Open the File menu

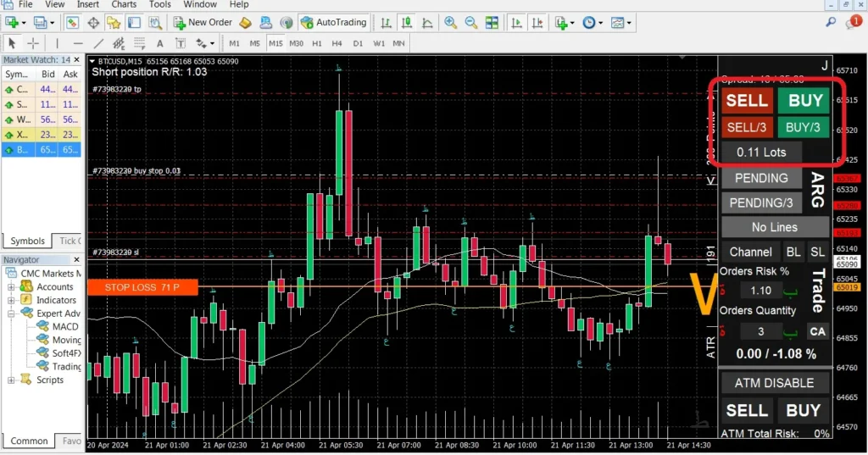point(25,4)
